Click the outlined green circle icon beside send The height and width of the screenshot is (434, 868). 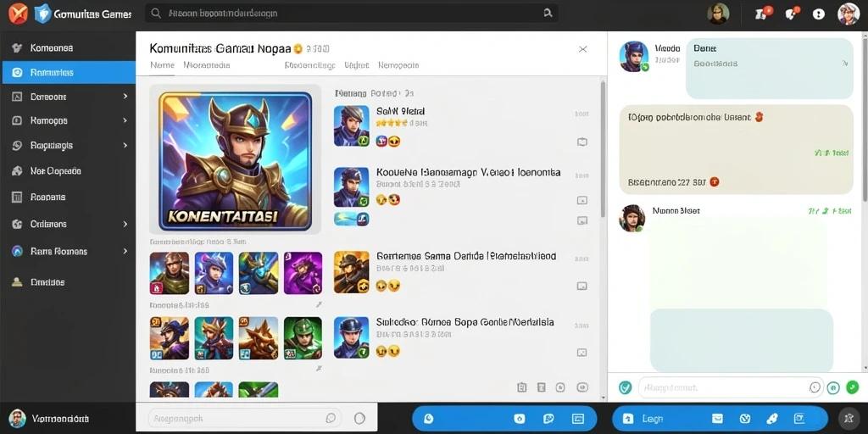pos(834,387)
